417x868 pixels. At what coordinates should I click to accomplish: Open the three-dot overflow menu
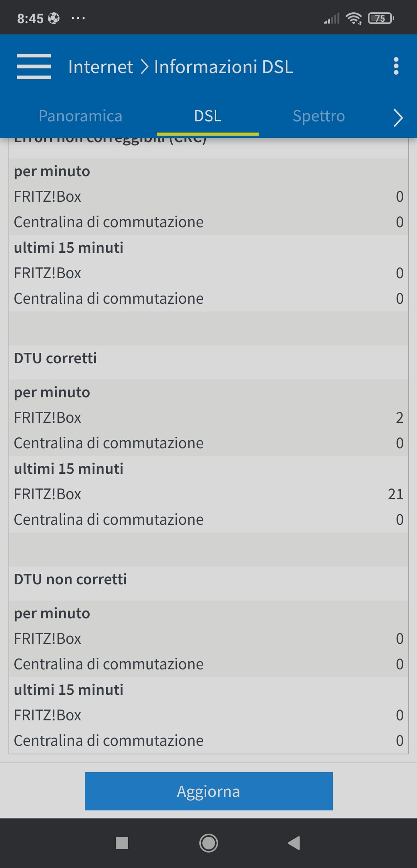396,66
